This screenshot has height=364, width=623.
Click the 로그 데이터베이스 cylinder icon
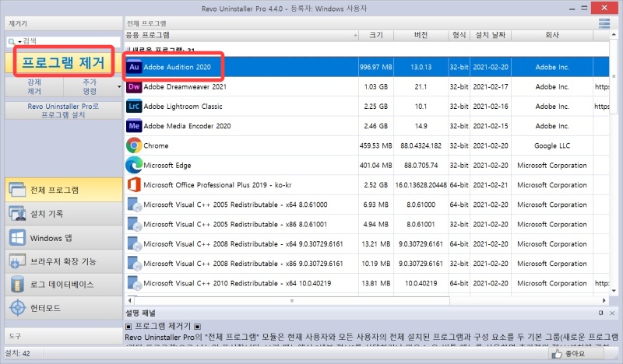click(x=17, y=284)
